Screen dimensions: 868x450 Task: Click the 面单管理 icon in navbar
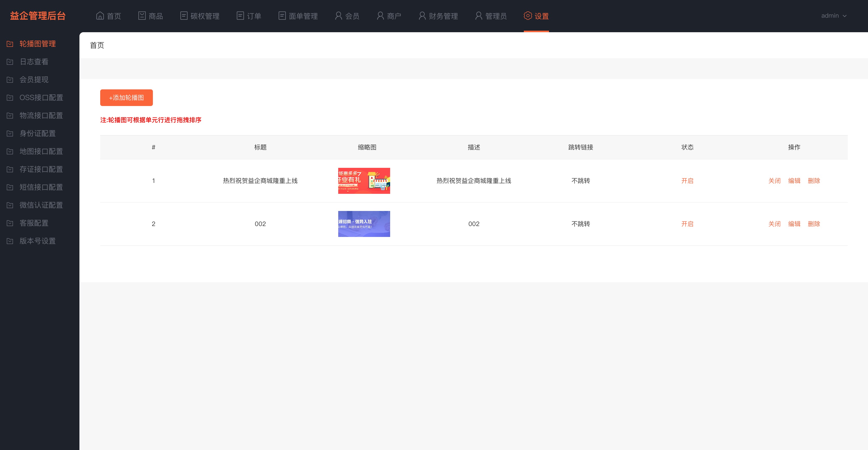[x=282, y=16]
